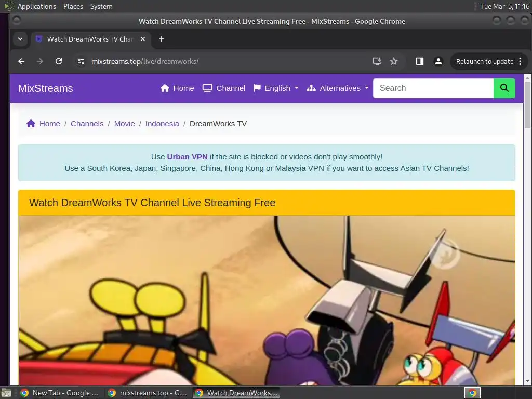
Task: Click the address bar URL
Action: point(145,61)
